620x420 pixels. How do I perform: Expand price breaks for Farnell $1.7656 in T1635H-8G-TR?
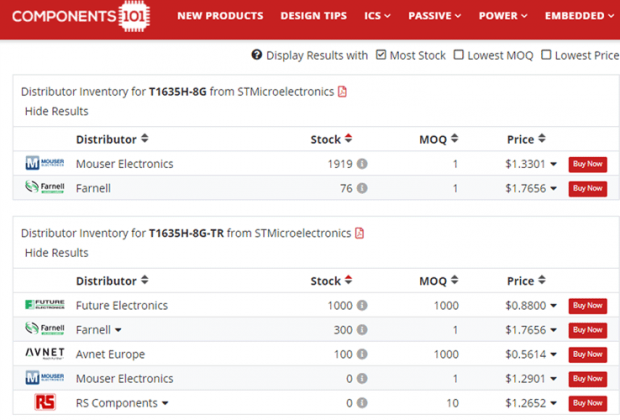[554, 330]
